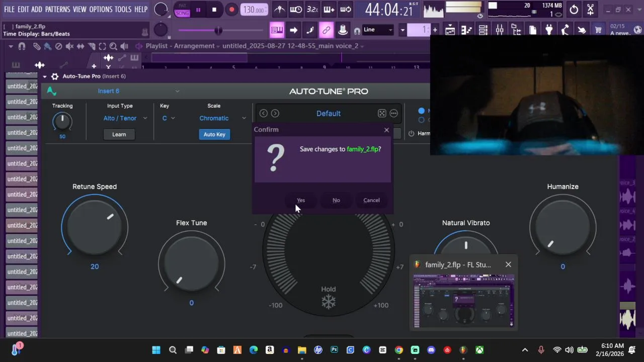The height and width of the screenshot is (362, 644).
Task: Click the tempo 130.000 field
Action: tap(254, 10)
